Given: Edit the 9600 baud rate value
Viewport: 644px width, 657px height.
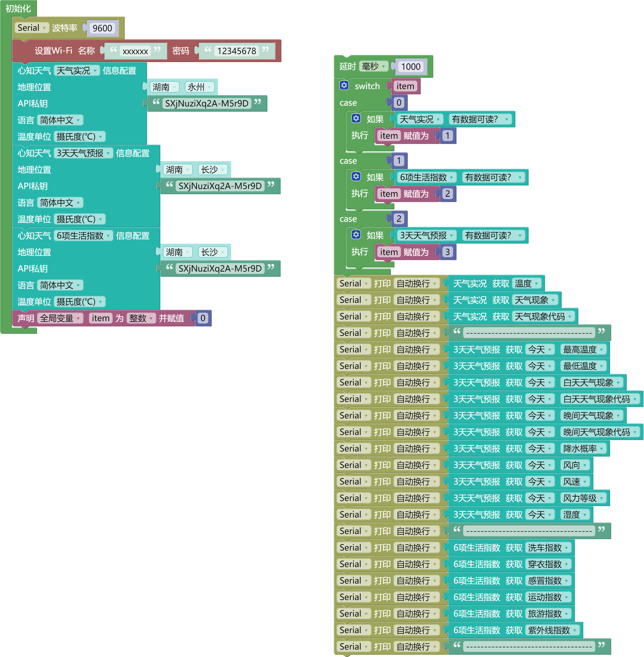Looking at the screenshot, I should pos(101,28).
